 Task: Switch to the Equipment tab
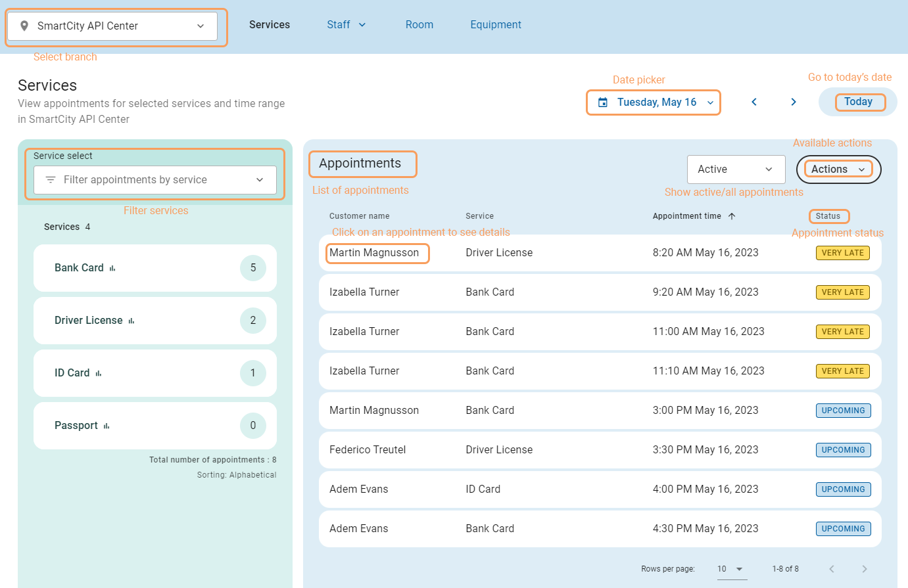(x=495, y=25)
